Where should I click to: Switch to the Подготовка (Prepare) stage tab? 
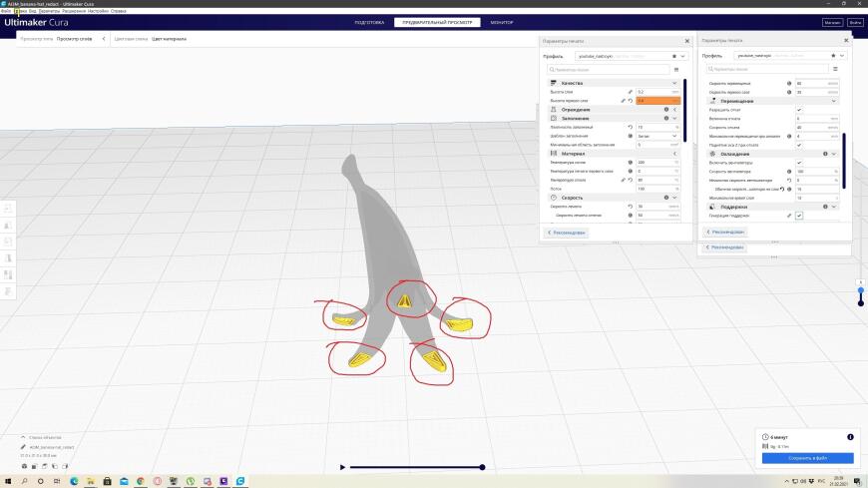click(x=369, y=23)
